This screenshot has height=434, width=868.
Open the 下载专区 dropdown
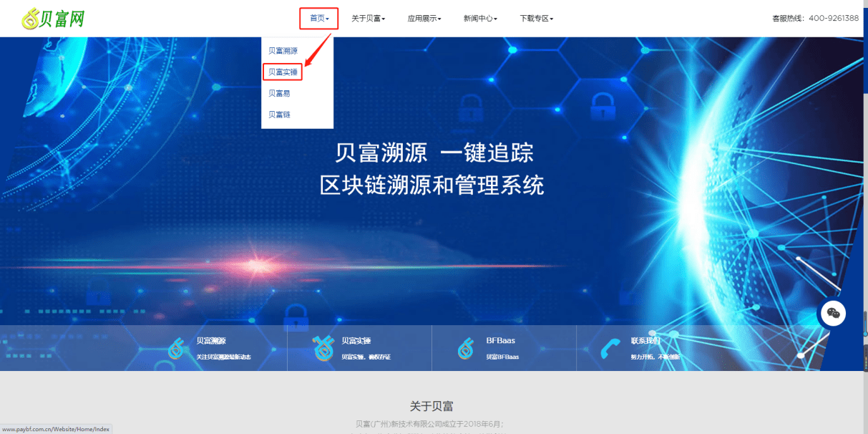coord(535,18)
